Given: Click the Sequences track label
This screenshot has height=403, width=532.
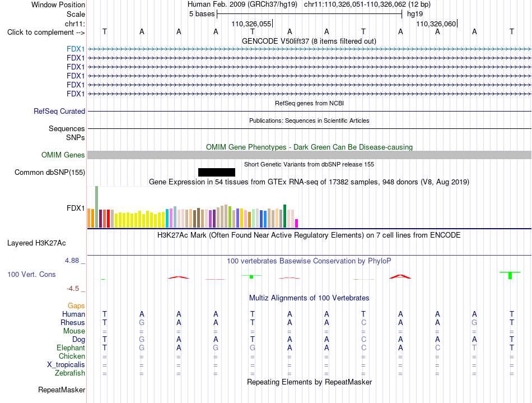Looking at the screenshot, I should point(67,129).
